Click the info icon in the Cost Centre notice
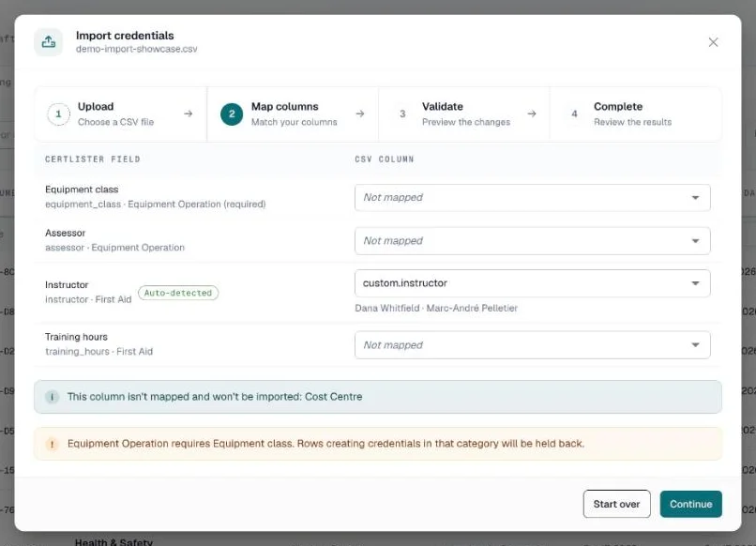Image resolution: width=756 pixels, height=546 pixels. pos(53,397)
